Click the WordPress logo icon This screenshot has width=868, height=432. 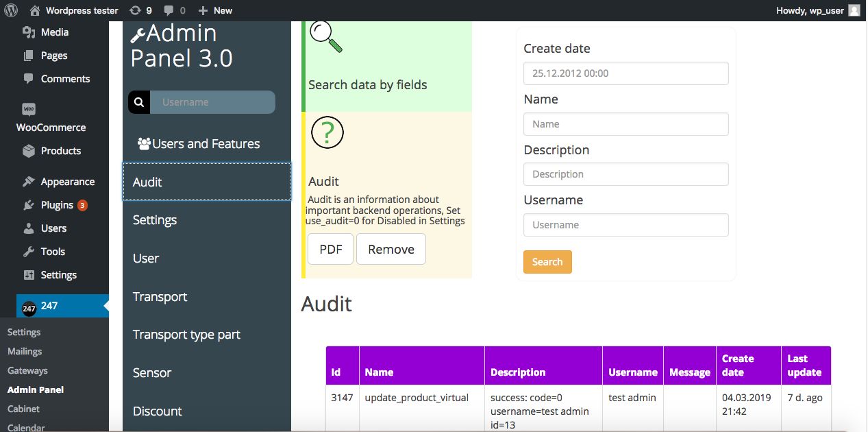click(x=11, y=10)
